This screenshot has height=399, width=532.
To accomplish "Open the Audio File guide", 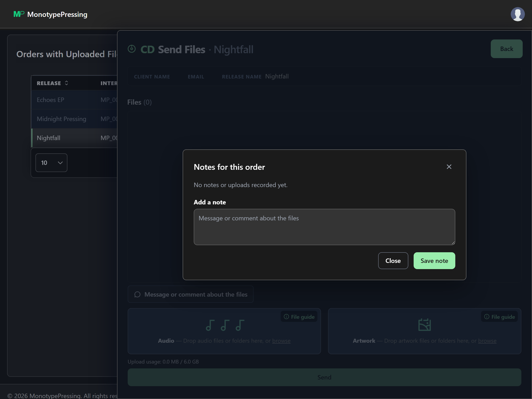I will pyautogui.click(x=299, y=317).
